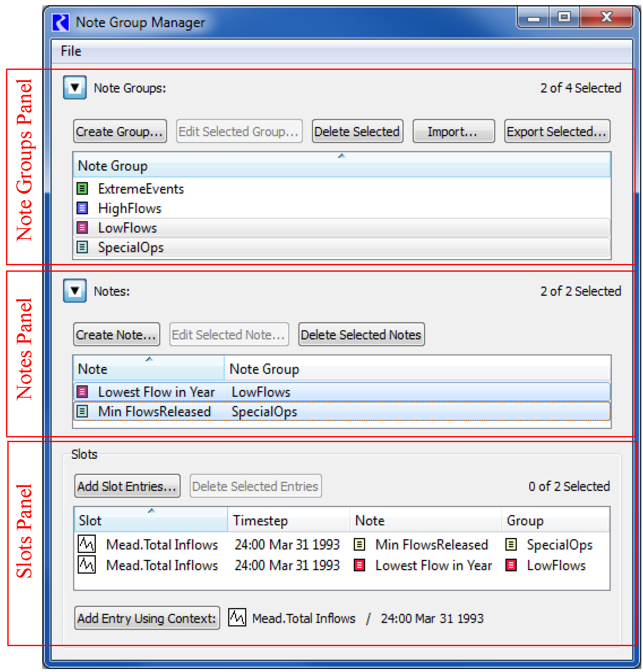The height and width of the screenshot is (672, 643).
Task: Click Add Entry Using Context button
Action: pos(147,618)
